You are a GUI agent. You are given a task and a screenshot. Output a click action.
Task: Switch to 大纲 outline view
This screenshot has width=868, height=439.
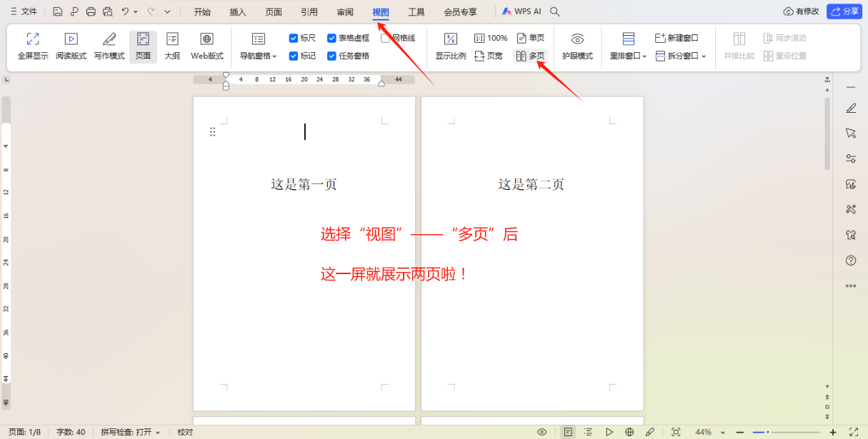point(172,46)
